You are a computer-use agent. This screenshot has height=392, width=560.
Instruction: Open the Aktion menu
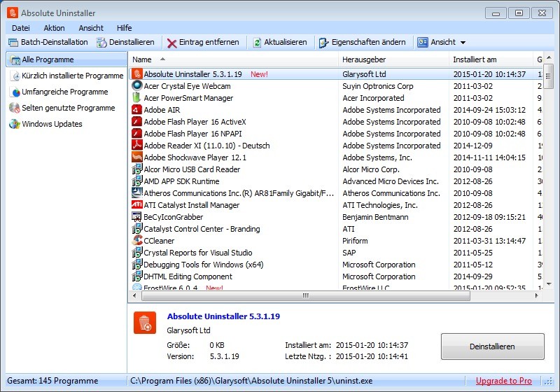(x=54, y=28)
